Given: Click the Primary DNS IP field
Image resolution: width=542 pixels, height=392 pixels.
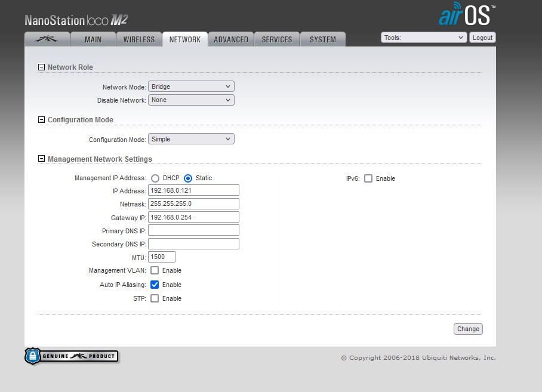Looking at the screenshot, I should pos(193,230).
